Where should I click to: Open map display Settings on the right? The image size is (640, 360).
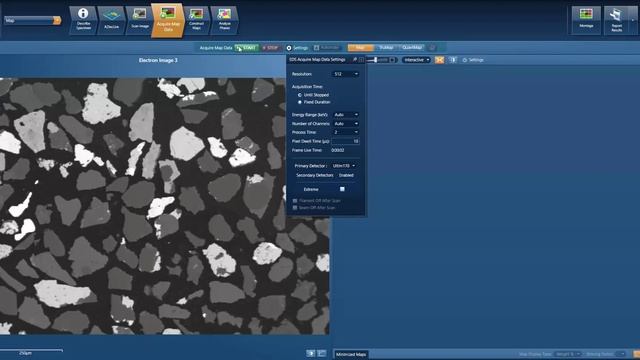click(x=473, y=60)
